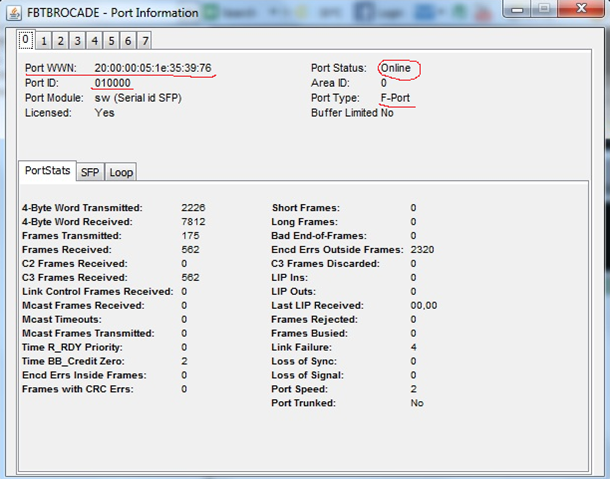Click the Frames Busied label

coord(310,333)
